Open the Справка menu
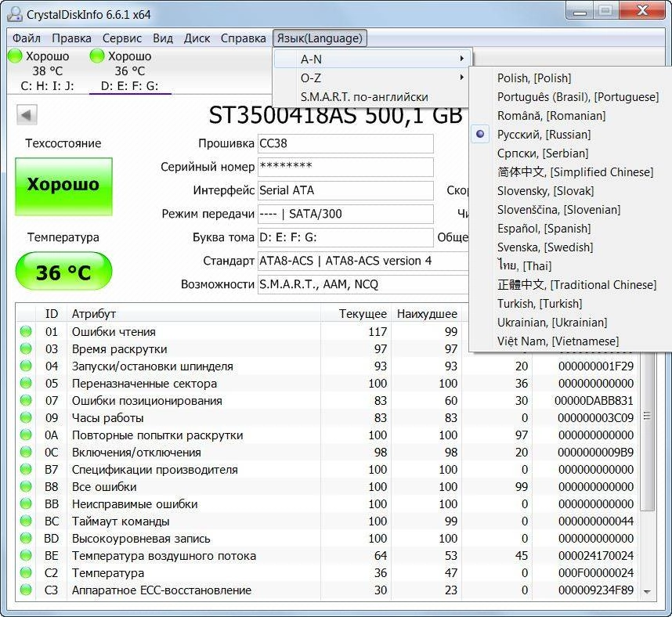672x617 pixels. [244, 38]
